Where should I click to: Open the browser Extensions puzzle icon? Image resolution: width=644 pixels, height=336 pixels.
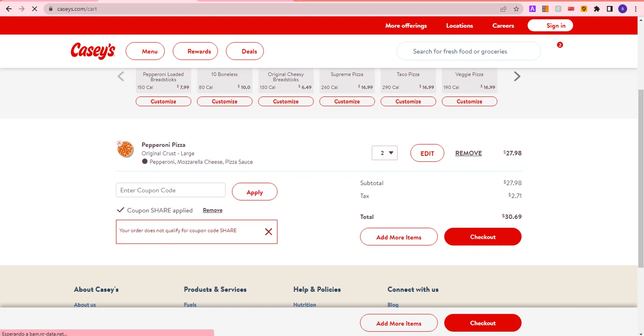[x=596, y=9]
